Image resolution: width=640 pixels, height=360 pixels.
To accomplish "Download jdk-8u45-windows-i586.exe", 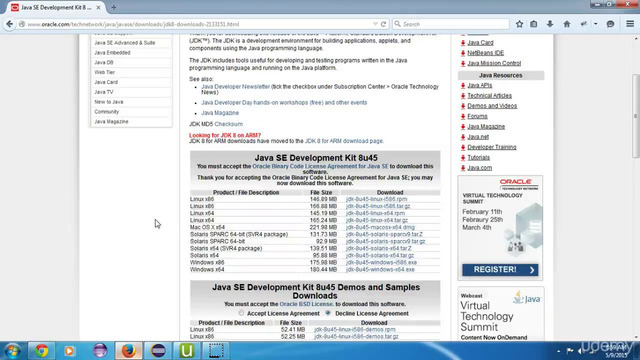I will coord(381,262).
